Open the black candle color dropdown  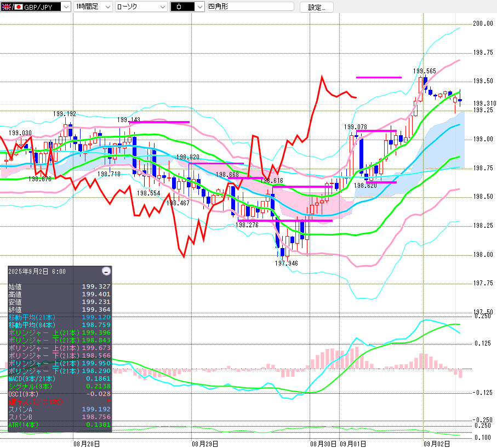(199, 7)
